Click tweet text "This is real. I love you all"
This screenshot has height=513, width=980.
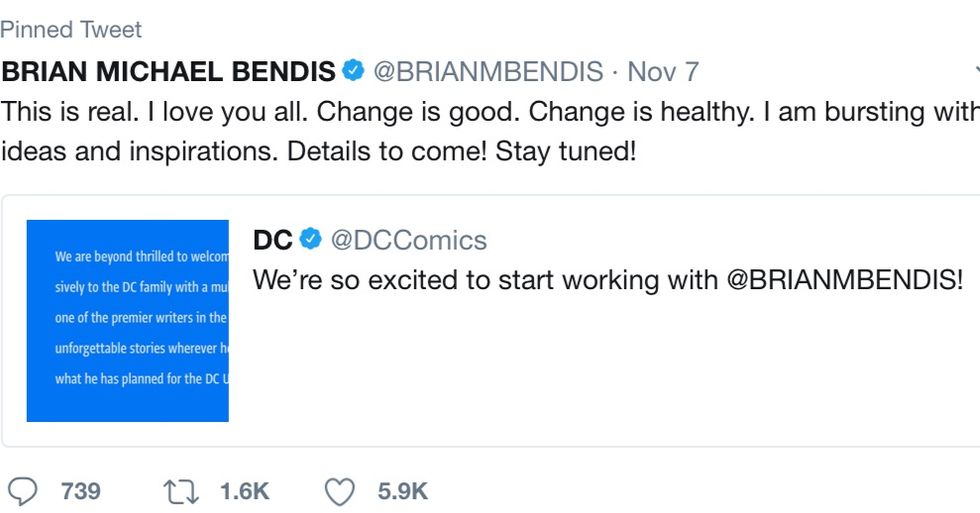[x=150, y=112]
